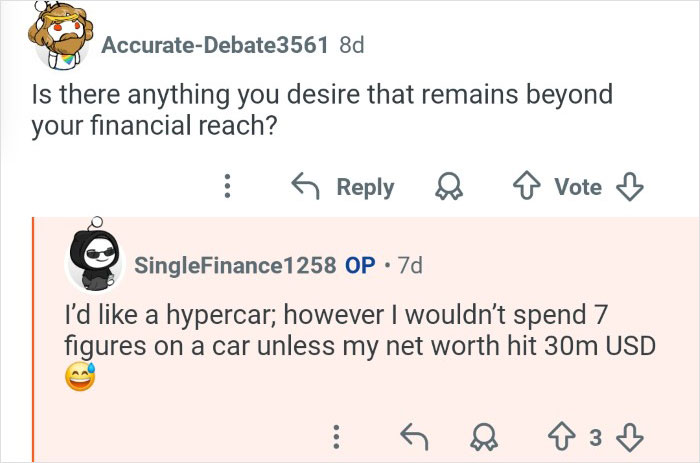This screenshot has height=463, width=700.
Task: Open SingleFinance1258 user profile link
Action: tap(234, 266)
